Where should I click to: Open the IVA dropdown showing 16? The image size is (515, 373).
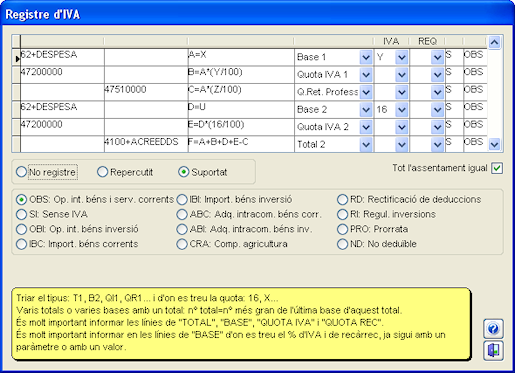(x=402, y=110)
